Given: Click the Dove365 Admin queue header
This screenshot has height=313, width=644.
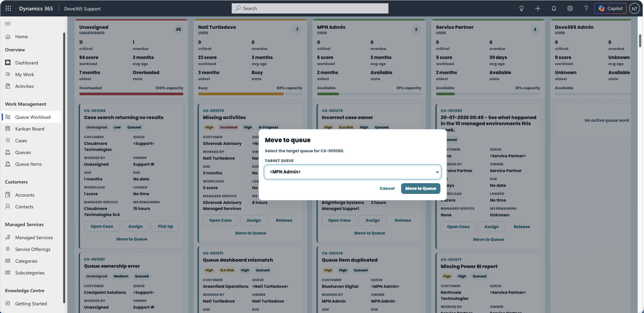Looking at the screenshot, I should pyautogui.click(x=574, y=27).
